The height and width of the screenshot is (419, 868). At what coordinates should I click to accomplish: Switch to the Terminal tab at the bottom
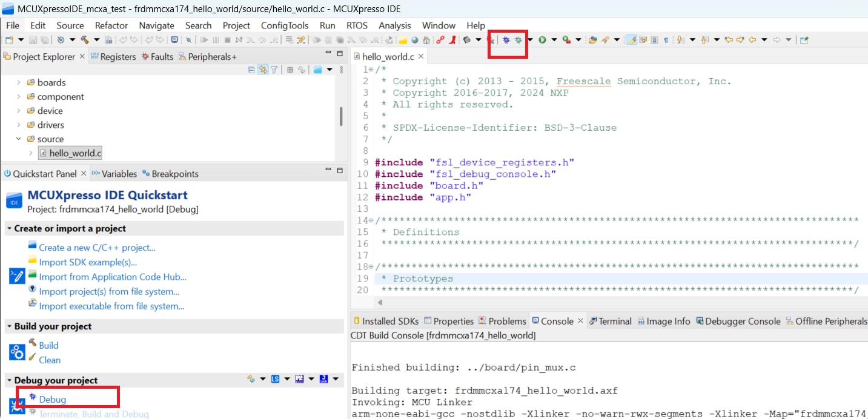[x=615, y=321]
